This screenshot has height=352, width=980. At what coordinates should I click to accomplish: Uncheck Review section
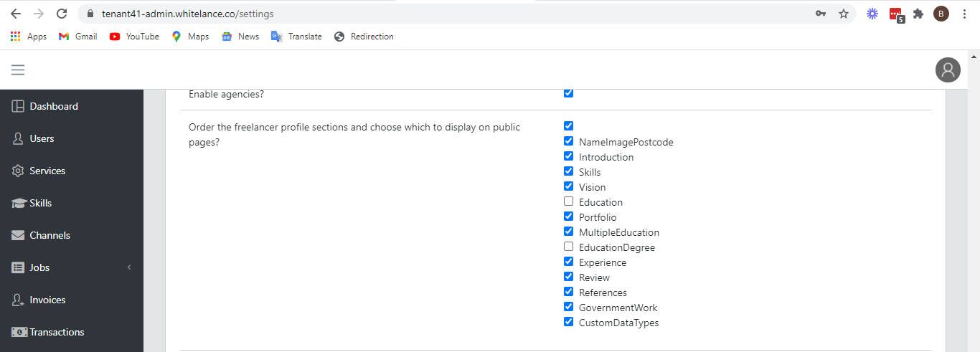568,277
